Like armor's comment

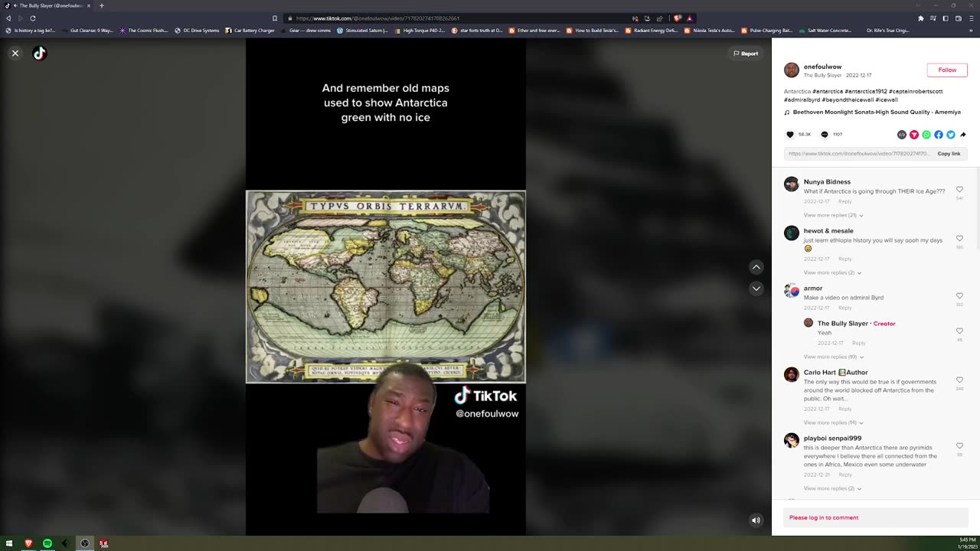click(959, 296)
